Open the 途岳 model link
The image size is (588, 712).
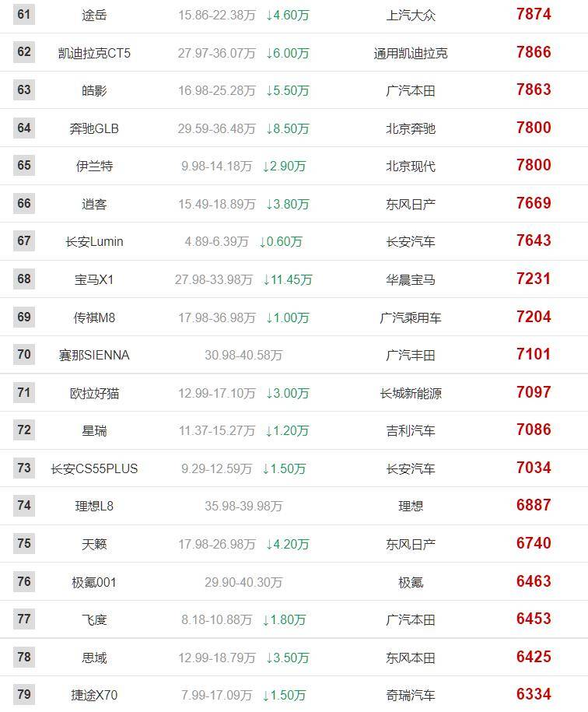(94, 16)
